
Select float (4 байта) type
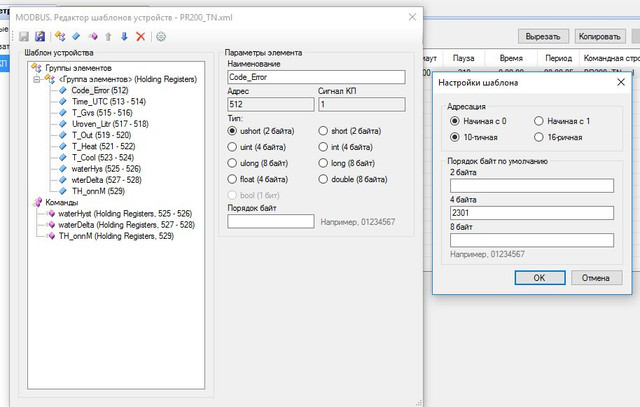(232, 179)
